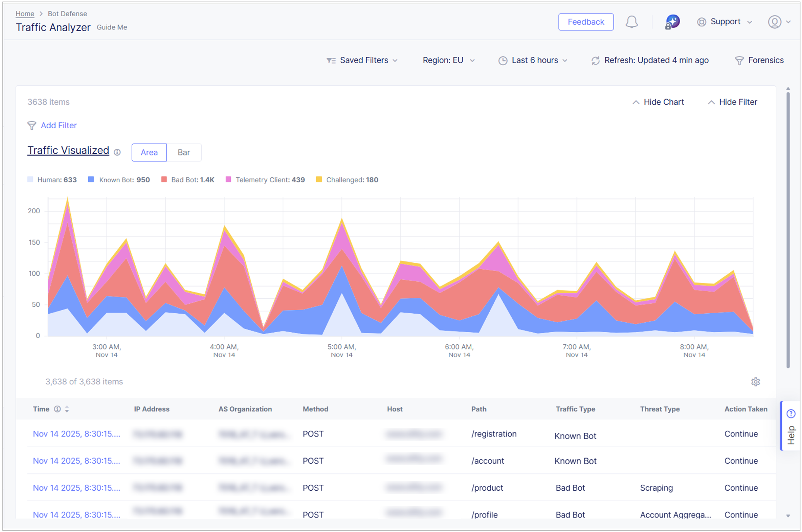Image resolution: width=802 pixels, height=532 pixels.
Task: Click the refresh arrows icon
Action: click(x=596, y=61)
